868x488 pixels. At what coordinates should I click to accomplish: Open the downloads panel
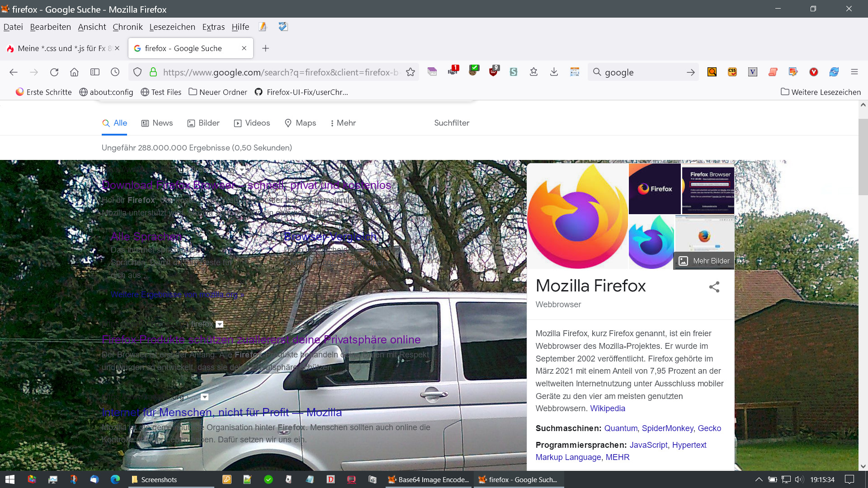click(x=554, y=72)
